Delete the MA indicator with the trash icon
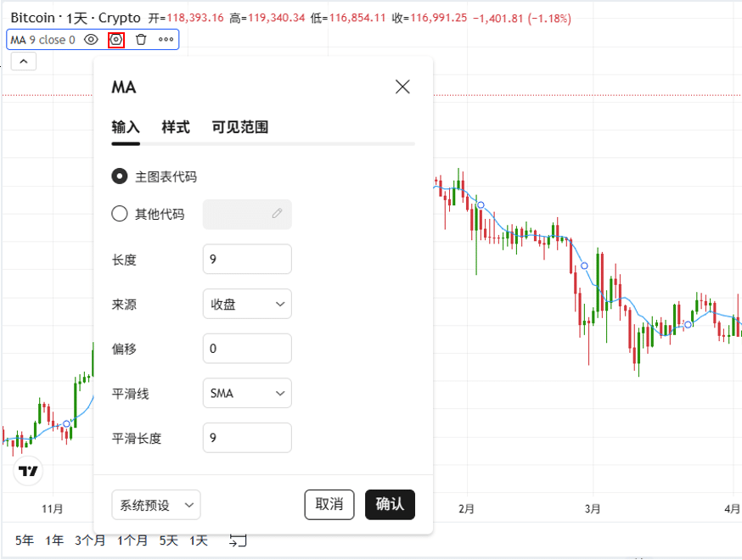This screenshot has height=560, width=742. (141, 40)
